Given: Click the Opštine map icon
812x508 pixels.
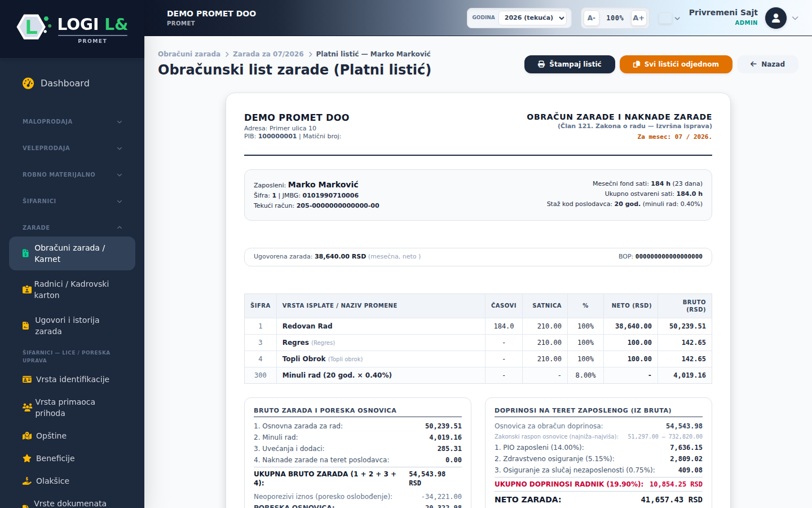Looking at the screenshot, I should [x=27, y=436].
